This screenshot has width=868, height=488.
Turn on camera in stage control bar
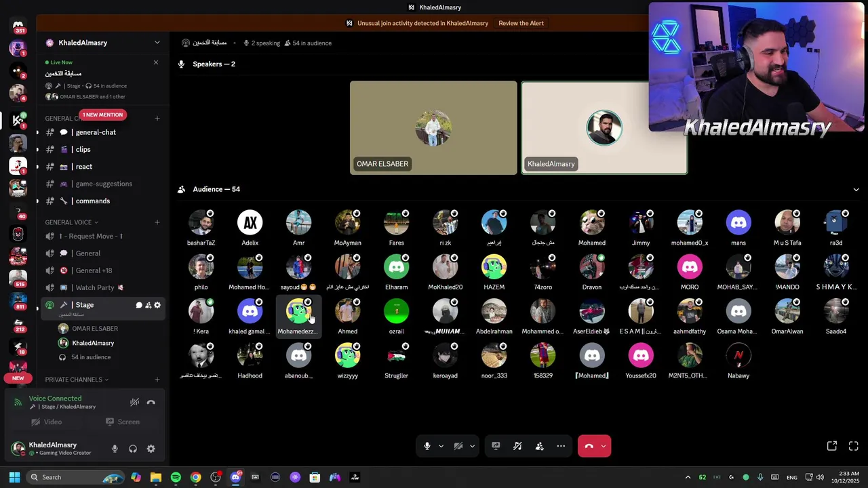tap(458, 446)
